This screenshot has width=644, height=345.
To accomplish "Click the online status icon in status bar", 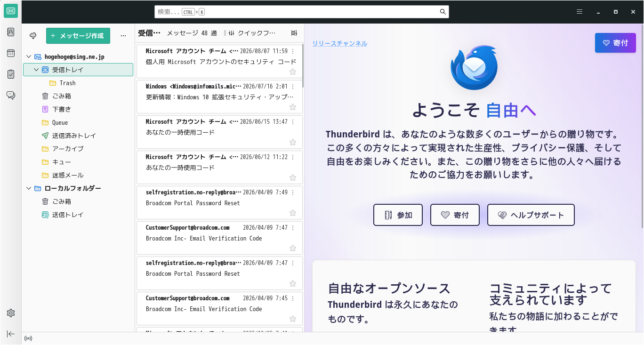I will (28, 338).
